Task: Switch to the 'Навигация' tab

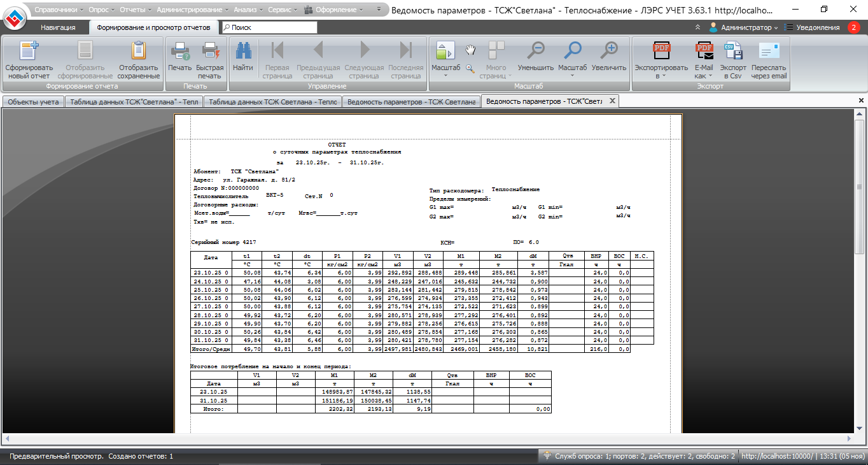Action: point(58,27)
